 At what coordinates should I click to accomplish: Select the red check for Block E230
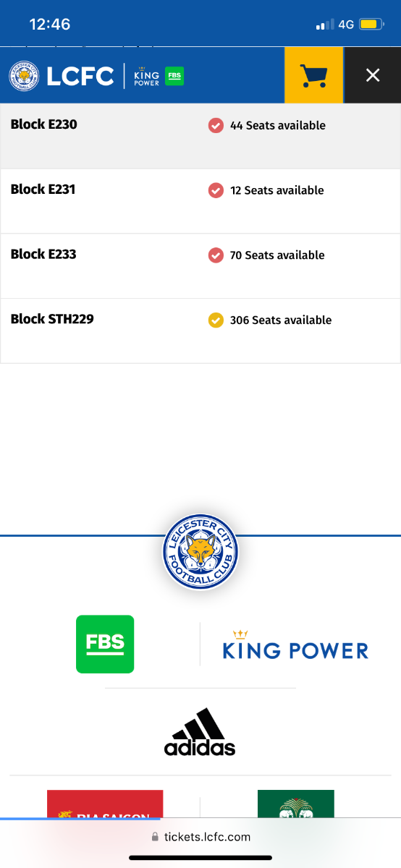(x=216, y=125)
